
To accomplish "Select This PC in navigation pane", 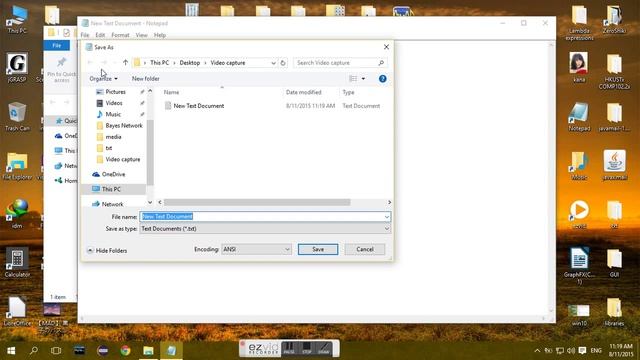I will tap(111, 189).
